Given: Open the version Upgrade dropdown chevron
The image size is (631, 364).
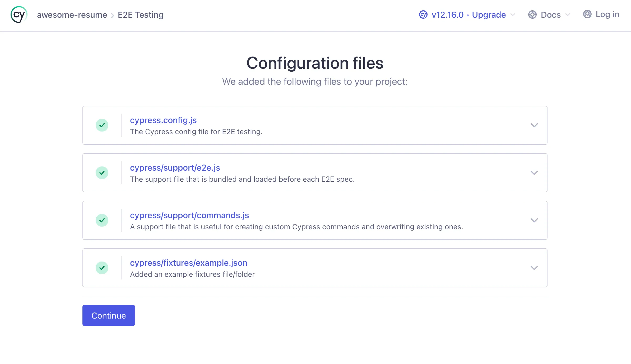Looking at the screenshot, I should click(513, 15).
